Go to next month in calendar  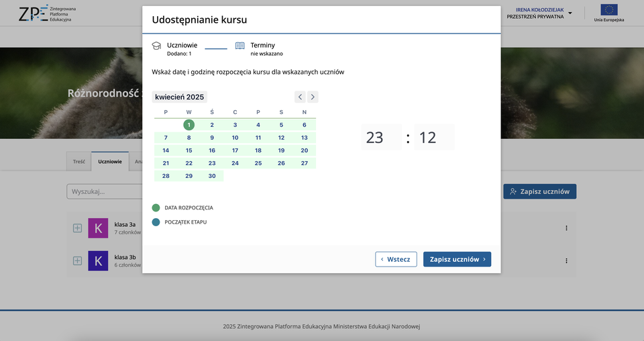pyautogui.click(x=313, y=97)
